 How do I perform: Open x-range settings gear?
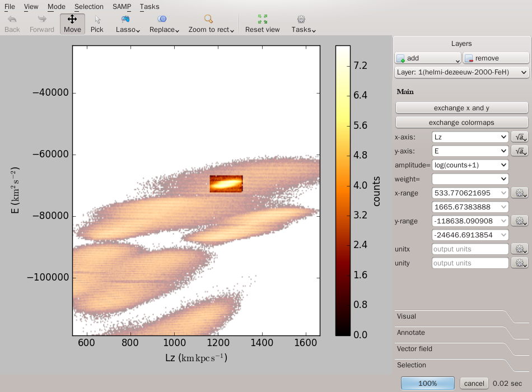(519, 193)
